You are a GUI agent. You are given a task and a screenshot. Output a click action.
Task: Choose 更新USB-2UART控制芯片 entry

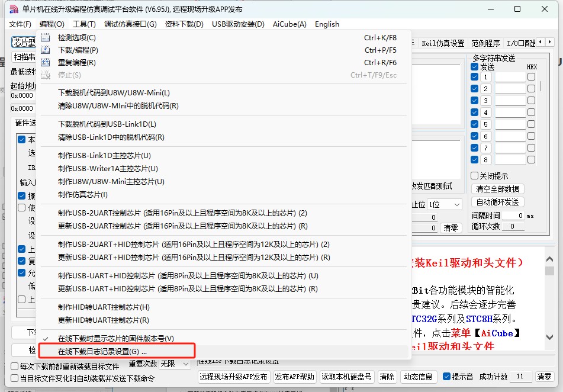coord(223,226)
